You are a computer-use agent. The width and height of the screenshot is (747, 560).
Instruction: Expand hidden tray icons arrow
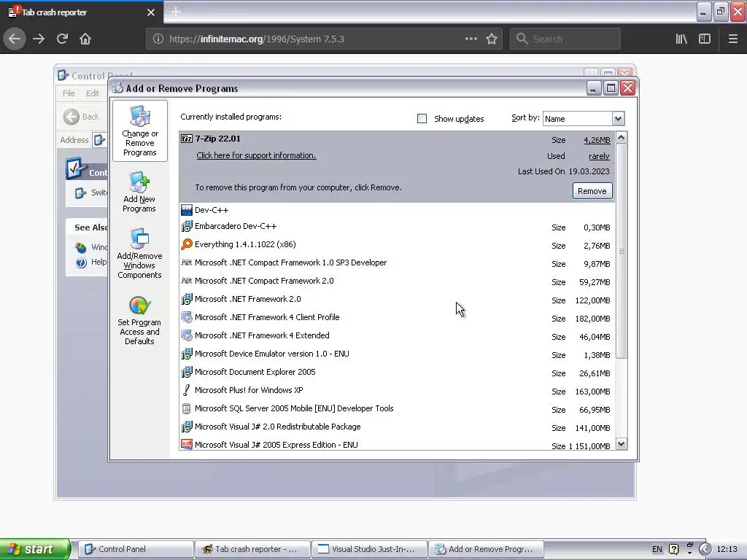[x=705, y=549]
